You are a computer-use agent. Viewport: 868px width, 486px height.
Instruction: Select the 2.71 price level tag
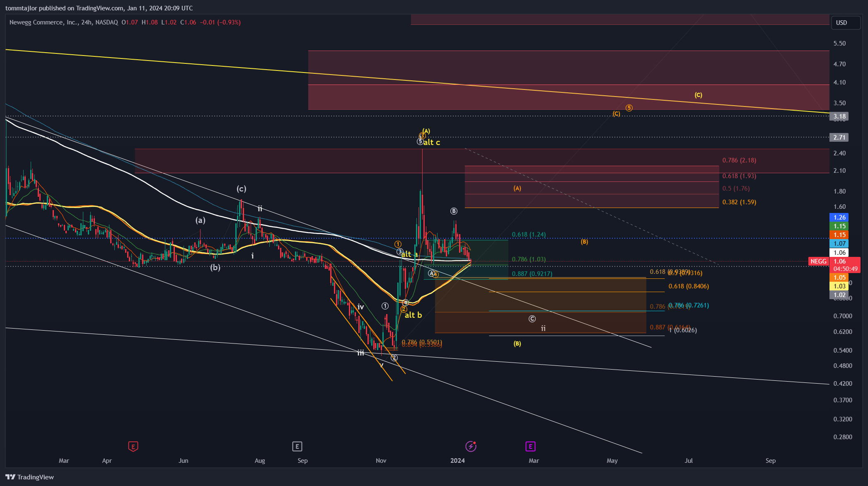839,137
